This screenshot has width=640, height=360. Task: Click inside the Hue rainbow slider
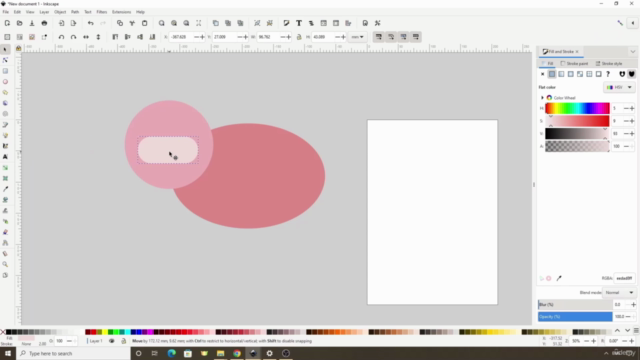point(577,108)
